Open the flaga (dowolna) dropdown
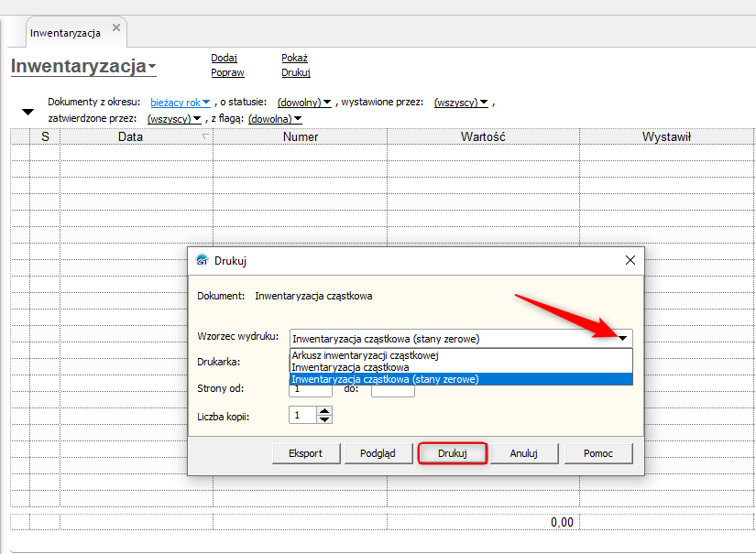 point(275,118)
